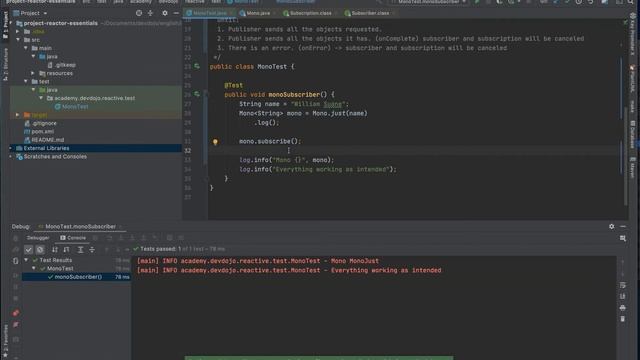Image resolution: width=640 pixels, height=360 pixels.
Task: Open the Debugger tab in Debug panel
Action: point(38,238)
